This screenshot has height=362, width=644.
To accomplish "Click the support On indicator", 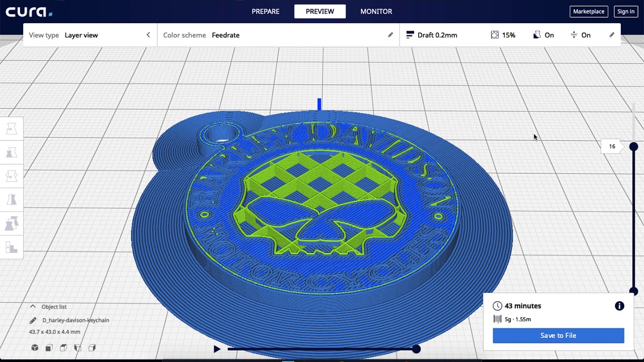I will click(x=544, y=35).
